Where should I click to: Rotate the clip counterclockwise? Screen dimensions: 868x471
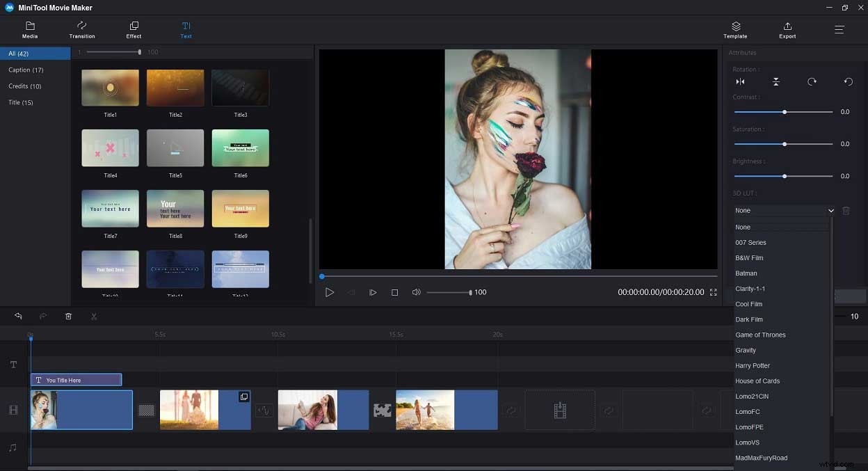(847, 81)
